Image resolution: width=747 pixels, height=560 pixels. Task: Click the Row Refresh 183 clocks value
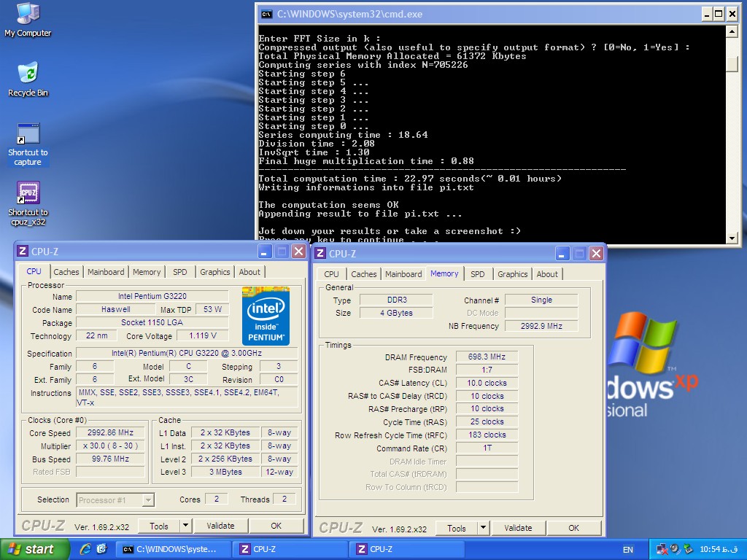click(x=487, y=435)
